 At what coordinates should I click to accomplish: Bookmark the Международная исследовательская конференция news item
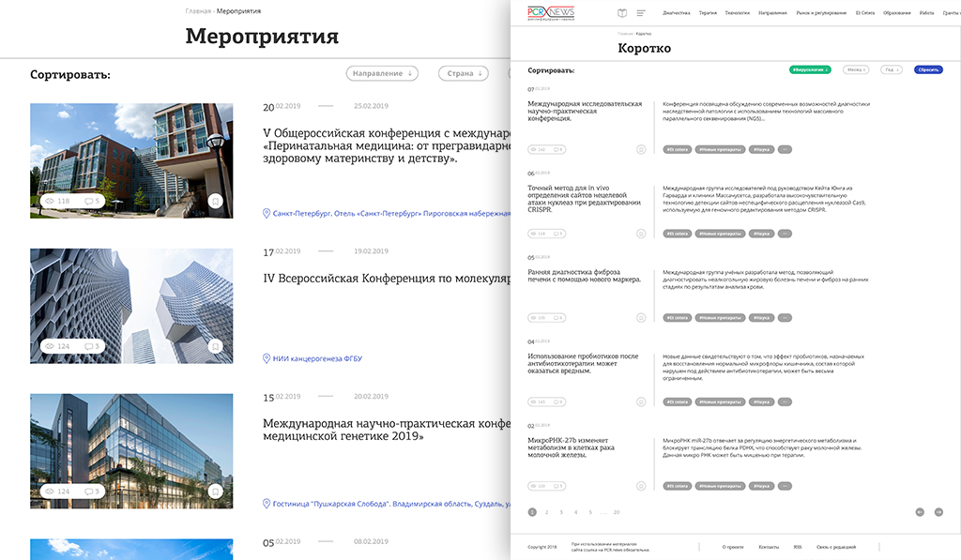[x=641, y=149]
